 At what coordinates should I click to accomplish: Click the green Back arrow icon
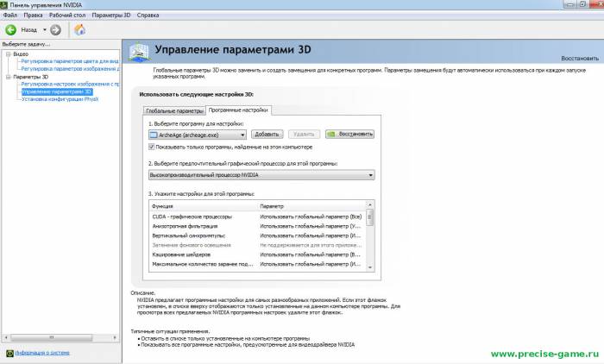click(11, 29)
